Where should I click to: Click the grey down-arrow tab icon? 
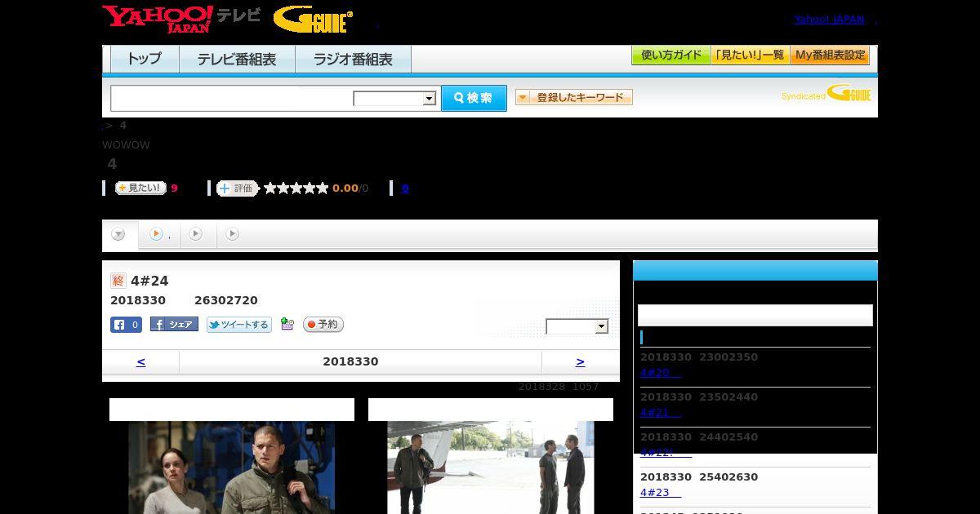118,234
